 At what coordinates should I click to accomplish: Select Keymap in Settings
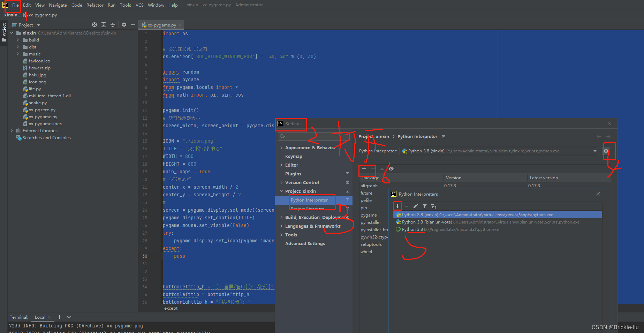pos(294,157)
